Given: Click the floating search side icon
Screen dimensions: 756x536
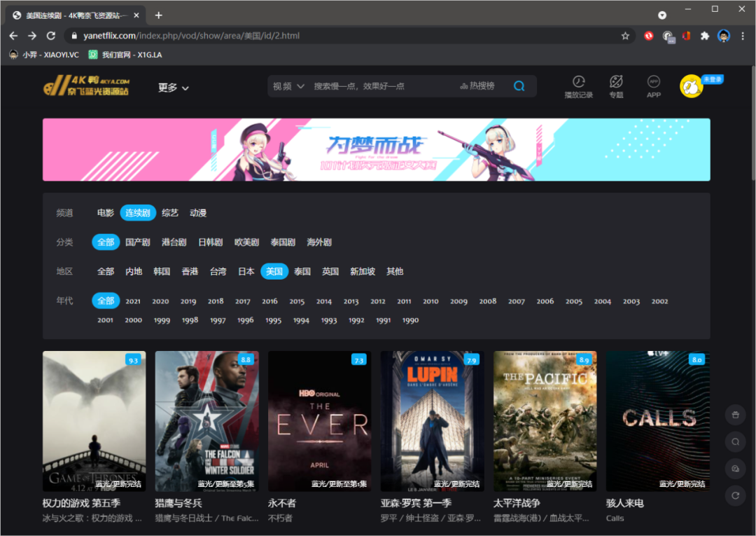Looking at the screenshot, I should point(735,441).
